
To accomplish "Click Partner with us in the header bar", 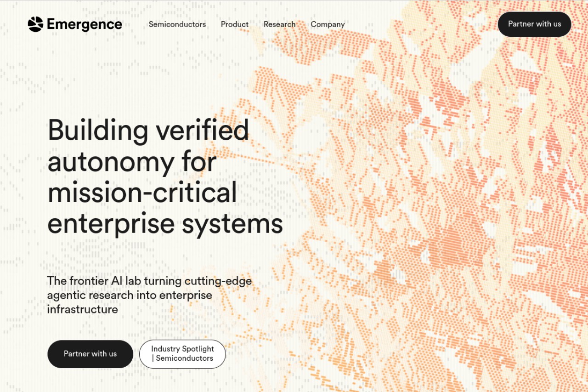I will tap(535, 24).
